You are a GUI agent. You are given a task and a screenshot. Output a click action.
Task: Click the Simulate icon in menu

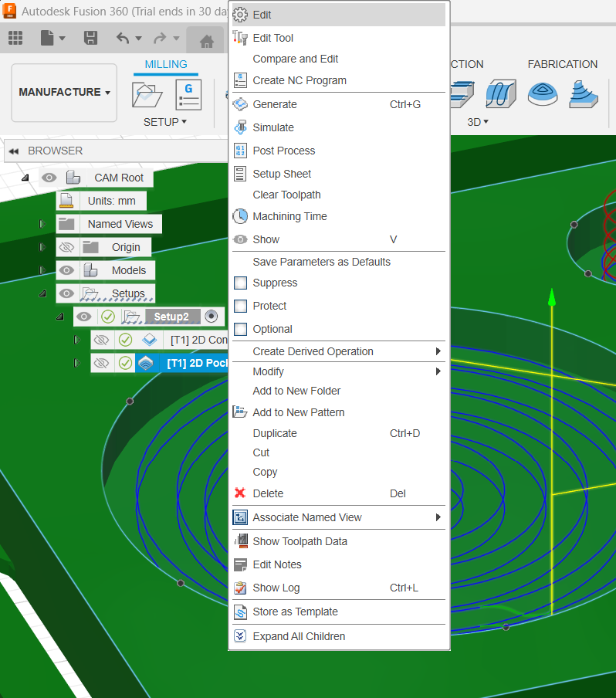click(240, 127)
